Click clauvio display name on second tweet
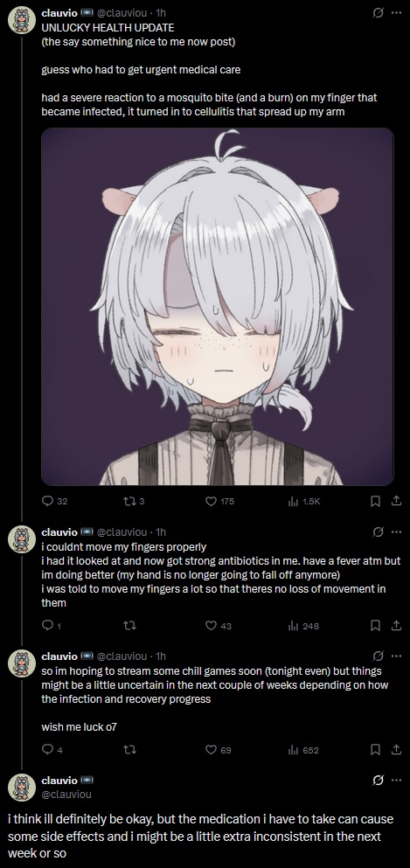Image resolution: width=410 pixels, height=868 pixels. point(59,532)
